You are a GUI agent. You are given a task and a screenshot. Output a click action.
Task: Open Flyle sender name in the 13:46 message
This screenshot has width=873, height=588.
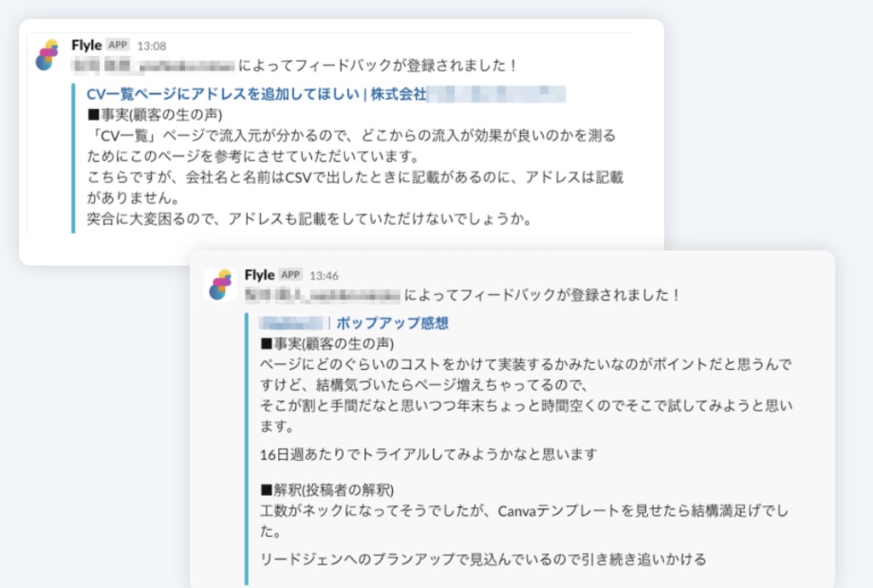(x=259, y=274)
